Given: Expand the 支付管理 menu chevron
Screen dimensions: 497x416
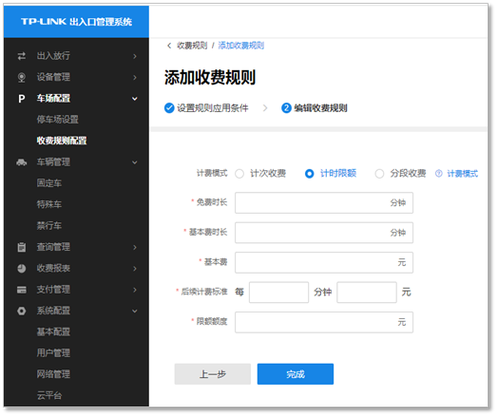Looking at the screenshot, I should pos(135,290).
